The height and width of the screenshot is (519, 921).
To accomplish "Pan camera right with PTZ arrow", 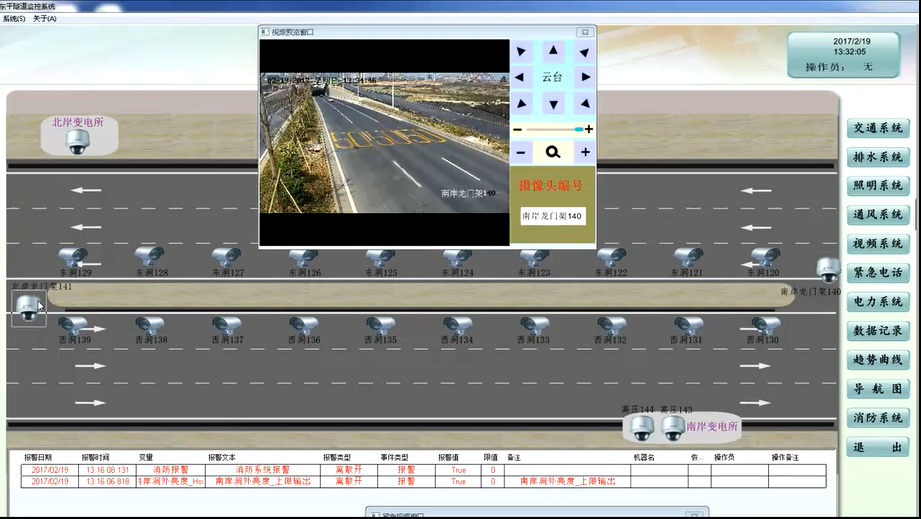I will [584, 77].
